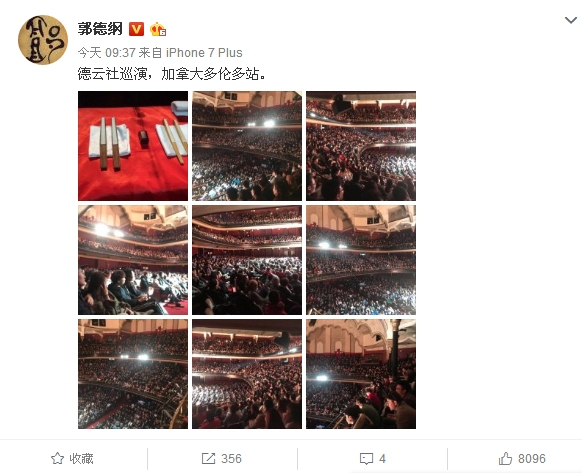Open 郭德纲's round profile avatar

tap(43, 40)
